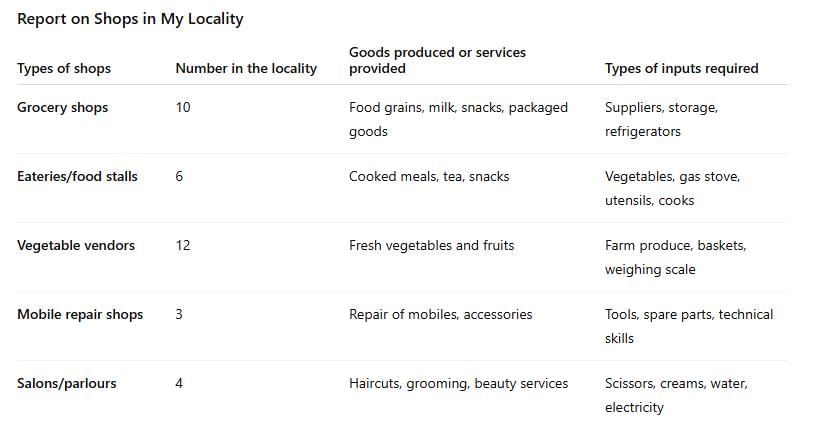Click 'Scissors, creams, water, electricity' cell

tap(676, 395)
